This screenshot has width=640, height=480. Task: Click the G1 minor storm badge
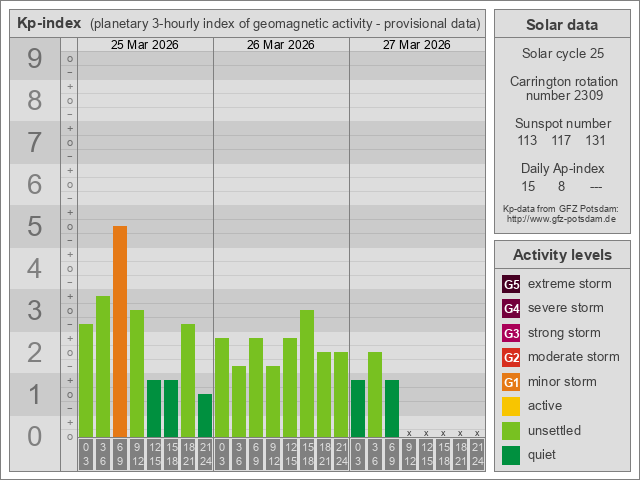pos(511,382)
